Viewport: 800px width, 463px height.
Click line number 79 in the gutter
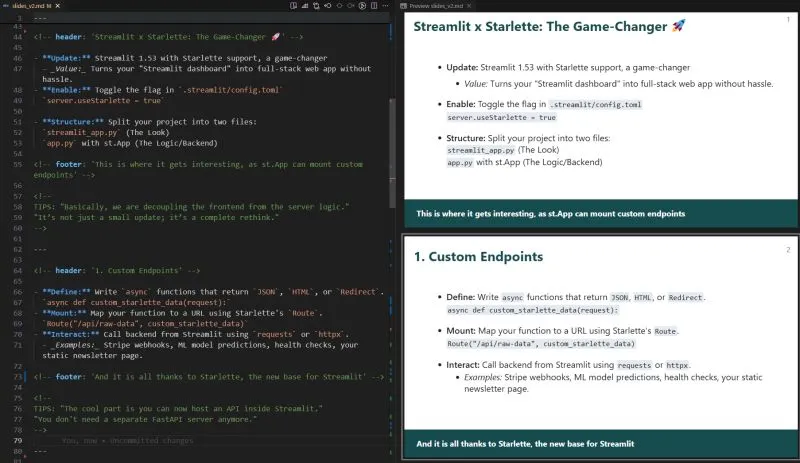click(x=18, y=440)
